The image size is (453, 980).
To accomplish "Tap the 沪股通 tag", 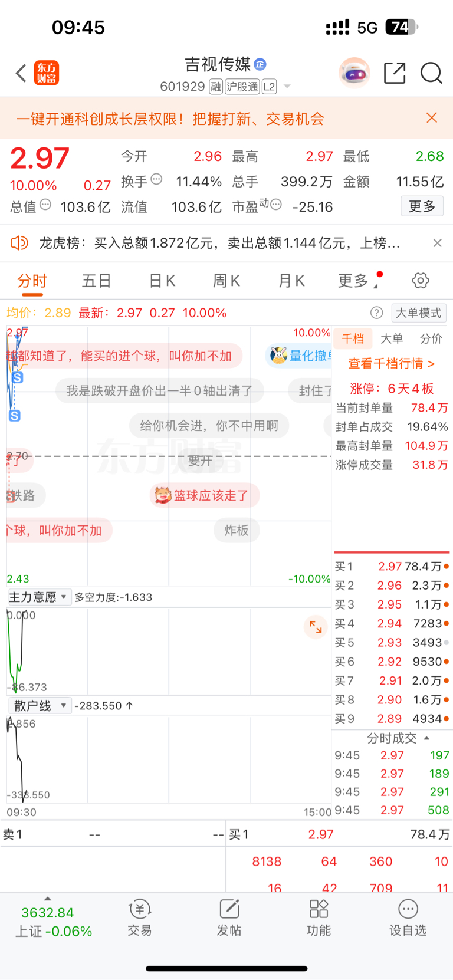I will click(x=242, y=87).
